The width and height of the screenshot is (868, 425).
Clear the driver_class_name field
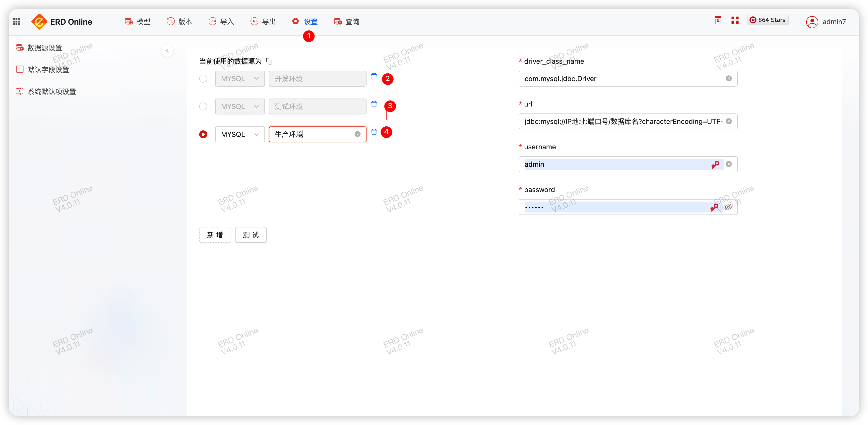tap(729, 78)
